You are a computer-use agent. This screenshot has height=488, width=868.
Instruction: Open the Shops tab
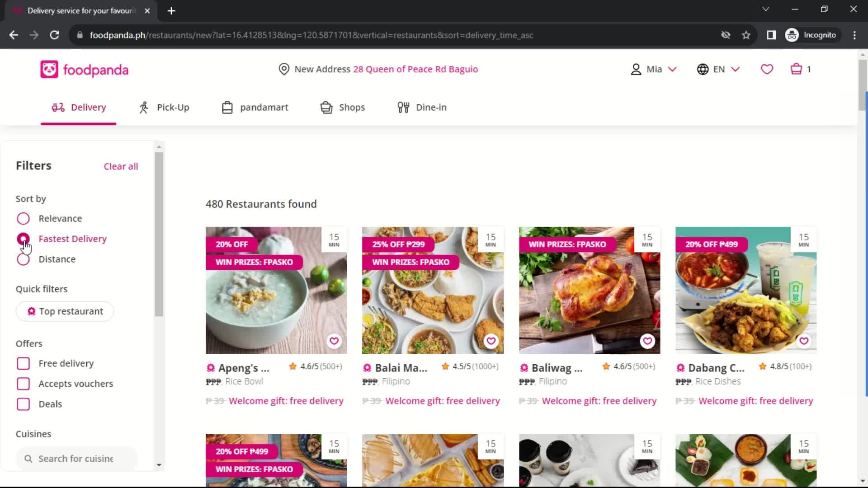342,108
